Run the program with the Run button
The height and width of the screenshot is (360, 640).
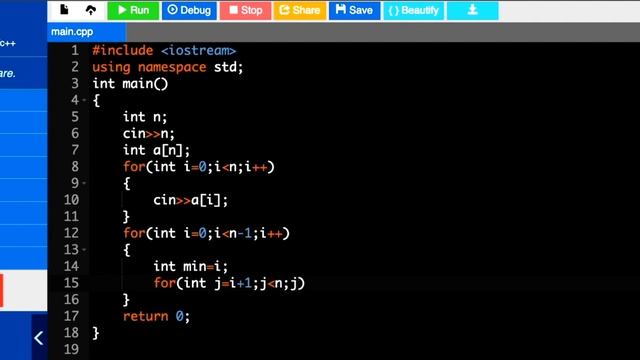pyautogui.click(x=133, y=10)
